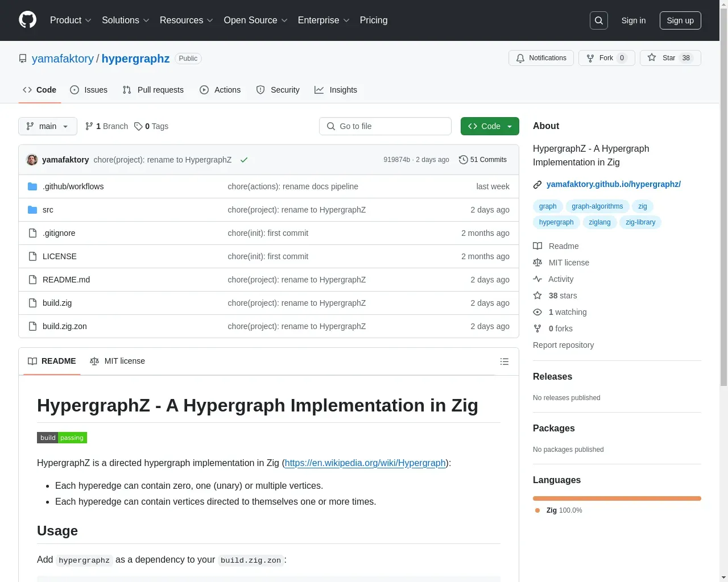Click the file icon for LICENSE
Image resolution: width=728 pixels, height=582 pixels.
click(x=32, y=256)
